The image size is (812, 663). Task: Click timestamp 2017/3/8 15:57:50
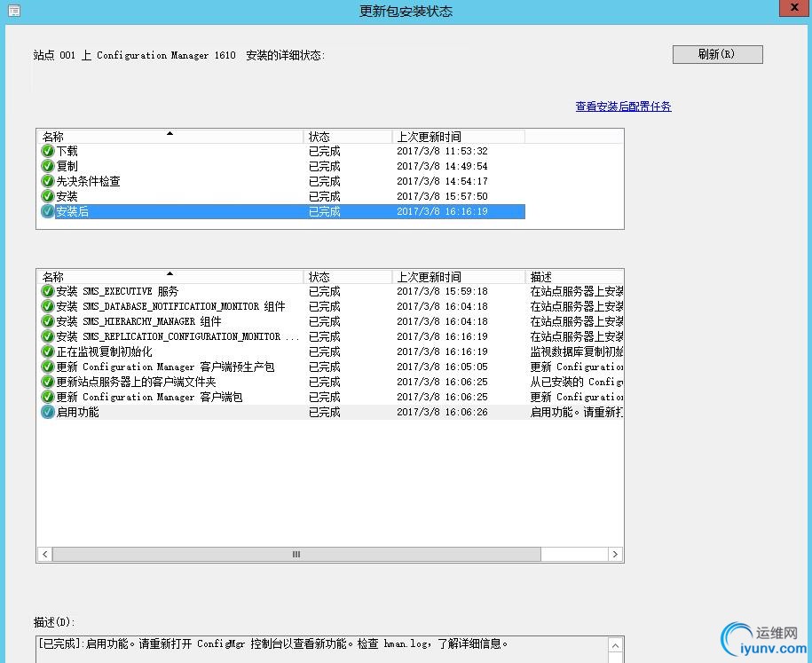point(442,196)
